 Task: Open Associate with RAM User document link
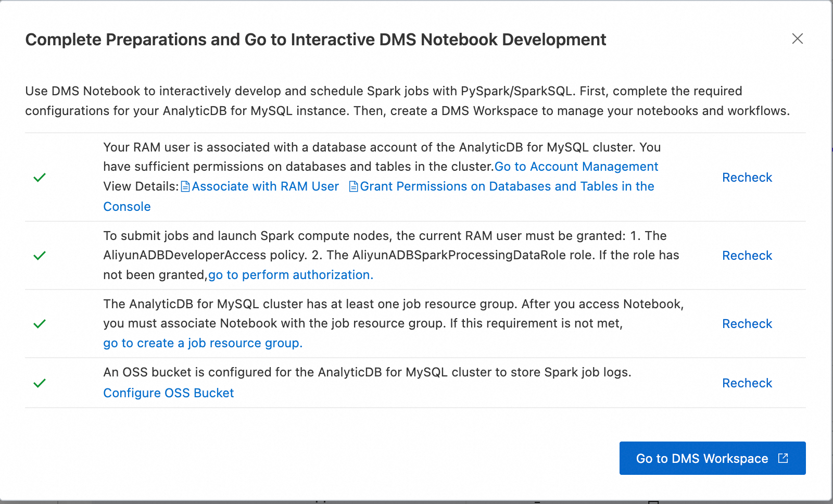click(265, 186)
